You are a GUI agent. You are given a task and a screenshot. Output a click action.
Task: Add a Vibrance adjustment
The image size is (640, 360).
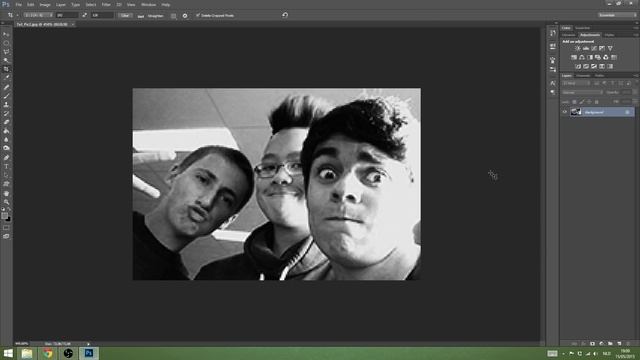pyautogui.click(x=610, y=48)
